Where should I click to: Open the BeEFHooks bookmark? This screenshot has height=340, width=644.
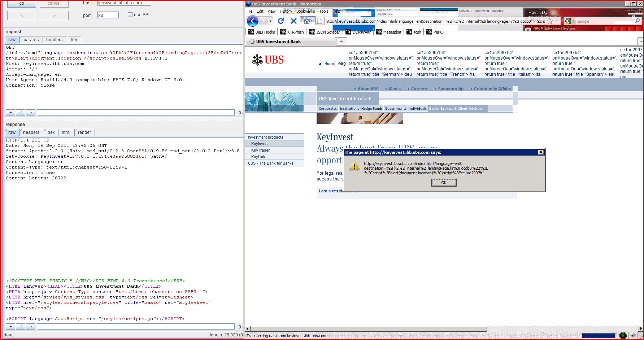click(262, 32)
